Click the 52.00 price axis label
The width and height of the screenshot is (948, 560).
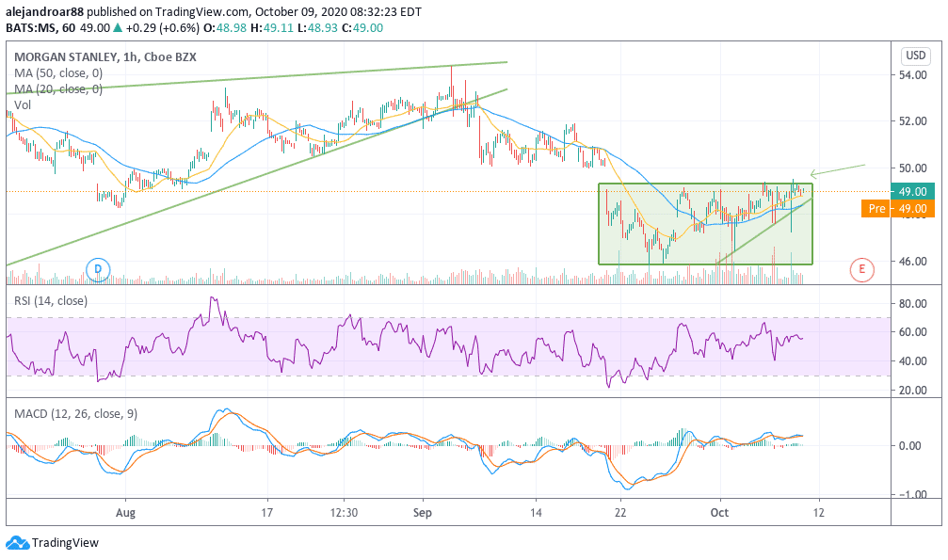[912, 121]
